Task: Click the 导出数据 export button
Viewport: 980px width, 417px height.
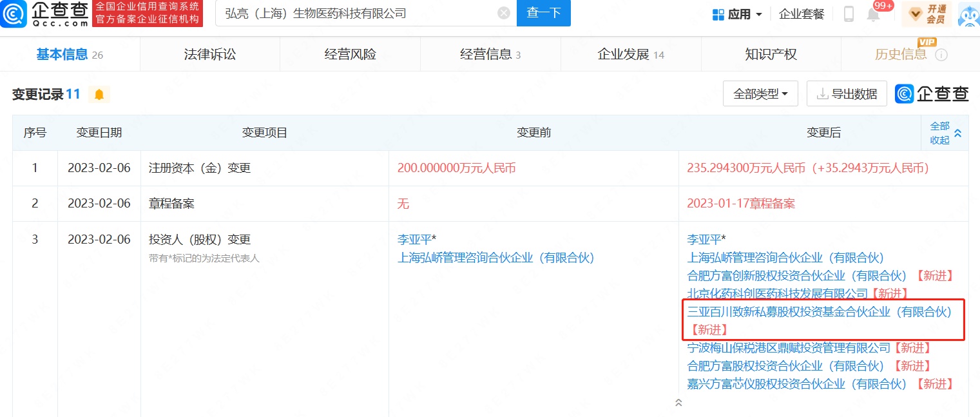Action: pyautogui.click(x=847, y=94)
